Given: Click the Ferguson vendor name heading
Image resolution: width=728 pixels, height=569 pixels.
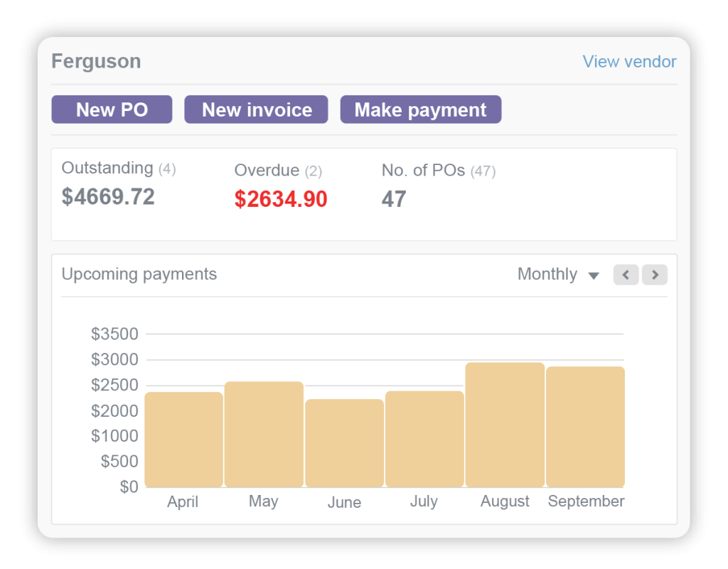Looking at the screenshot, I should click(x=96, y=61).
